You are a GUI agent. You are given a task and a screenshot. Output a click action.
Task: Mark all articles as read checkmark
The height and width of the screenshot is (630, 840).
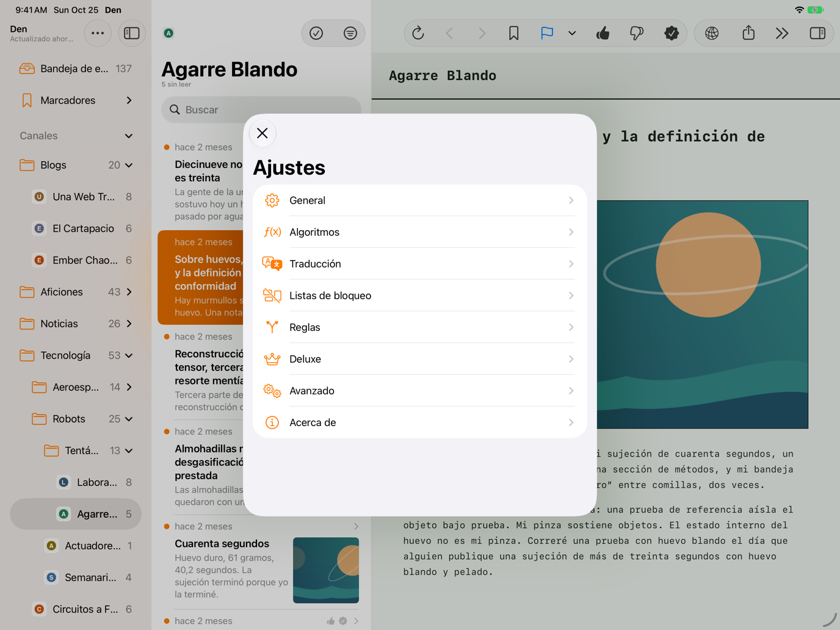[316, 33]
